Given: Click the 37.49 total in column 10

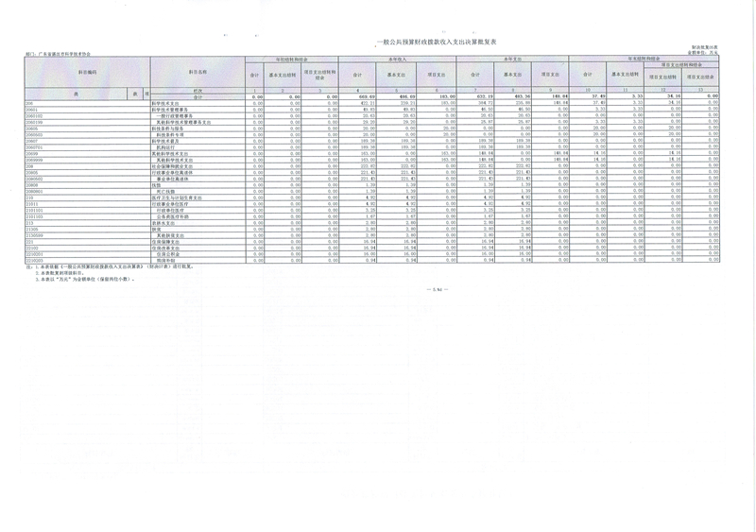Looking at the screenshot, I should [587, 96].
